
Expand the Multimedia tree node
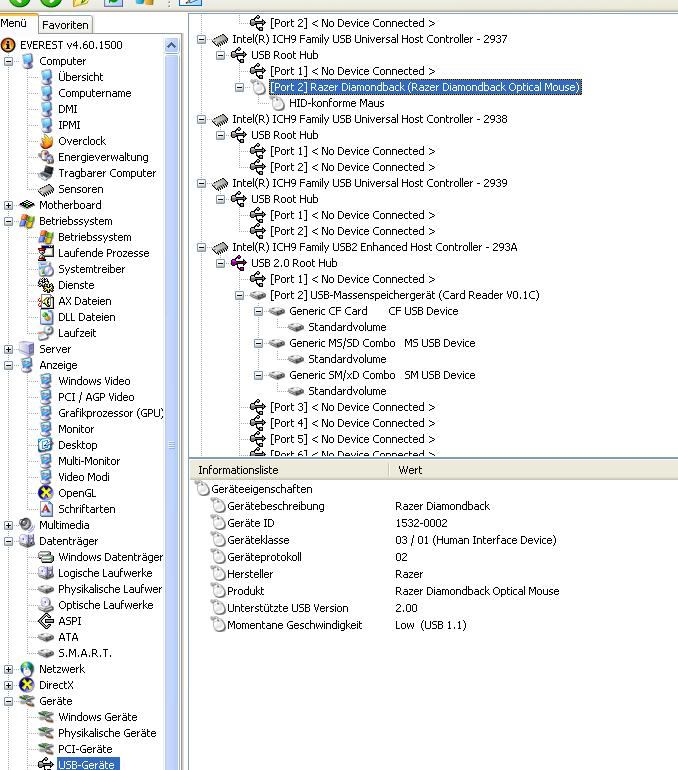[x=8, y=525]
